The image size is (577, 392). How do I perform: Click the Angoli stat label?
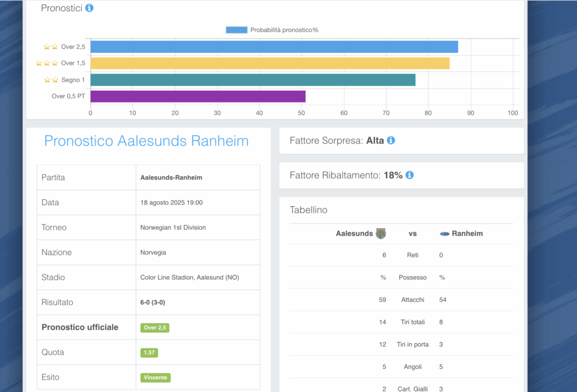point(412,367)
